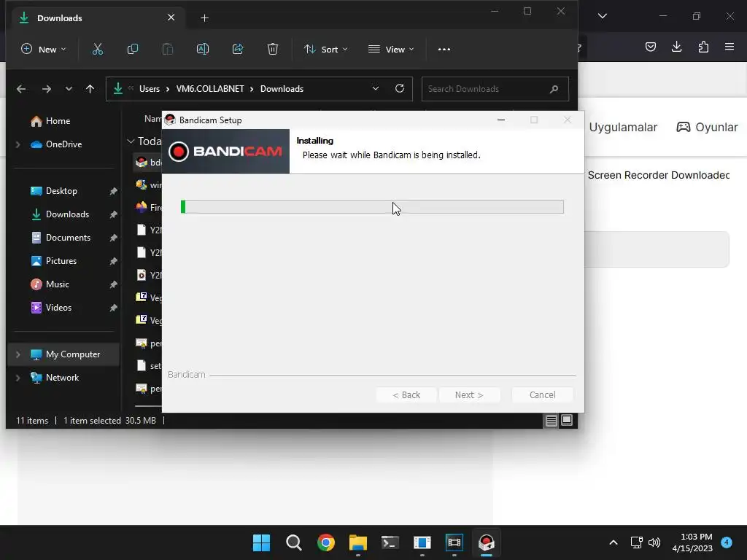Image resolution: width=747 pixels, height=560 pixels.
Task: Switch to details view icon in status bar
Action: pyautogui.click(x=551, y=421)
